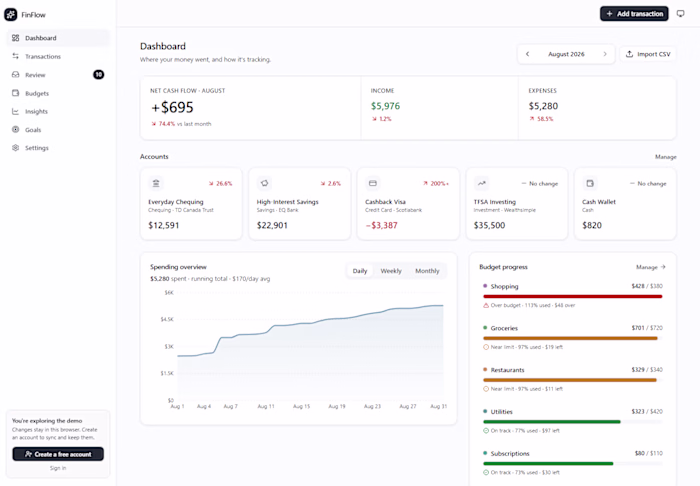Click the Settings gear icon in sidebar
700x486 pixels.
click(x=16, y=148)
